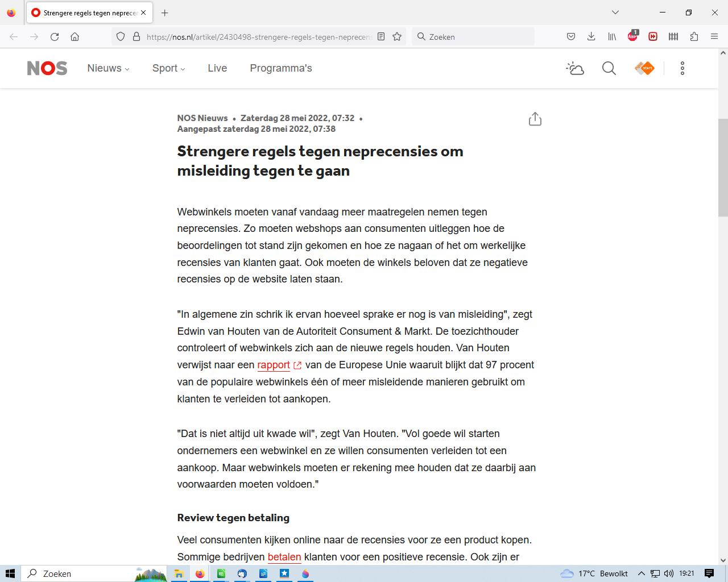Open the blue document taskbar app
Screen dimensions: 728x582
click(x=263, y=573)
